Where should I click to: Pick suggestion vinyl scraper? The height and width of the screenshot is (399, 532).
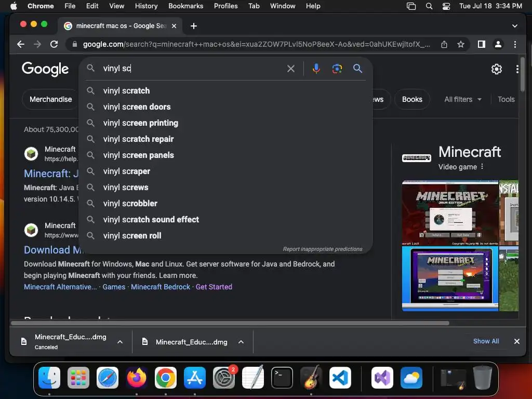point(226,171)
